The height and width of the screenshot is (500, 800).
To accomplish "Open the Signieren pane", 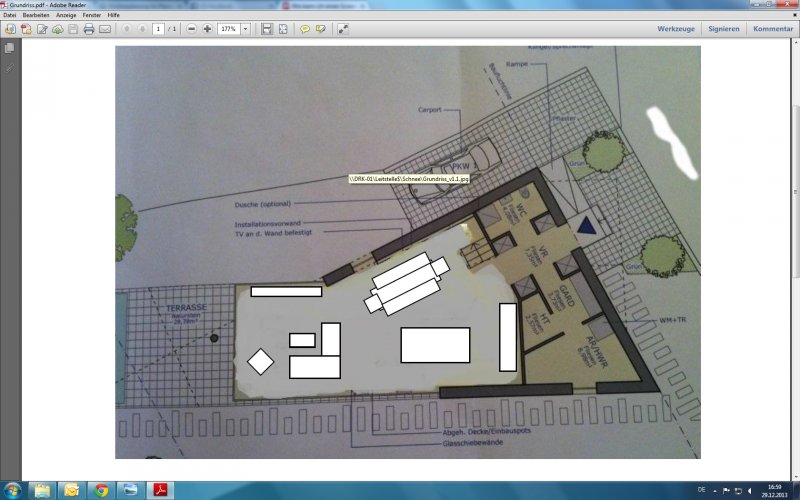I will point(724,29).
